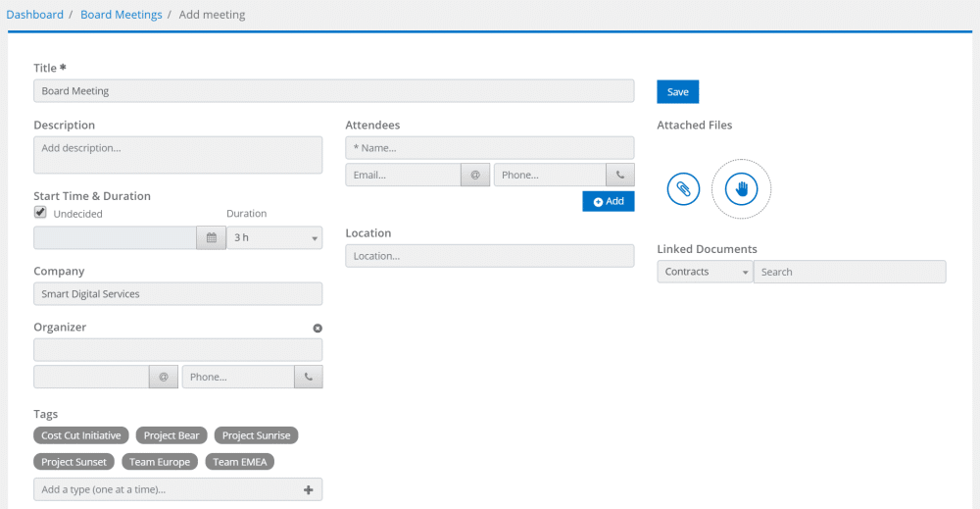Click the Location field

point(490,256)
